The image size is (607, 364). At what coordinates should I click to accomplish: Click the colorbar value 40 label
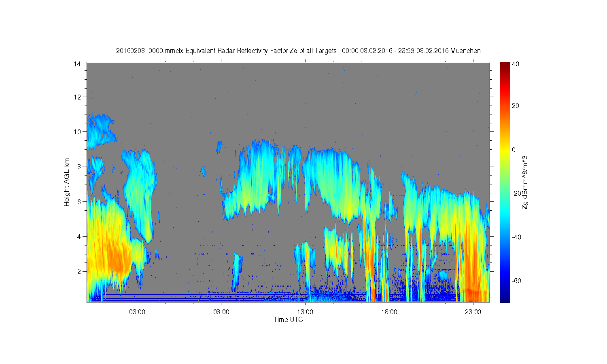[516, 64]
